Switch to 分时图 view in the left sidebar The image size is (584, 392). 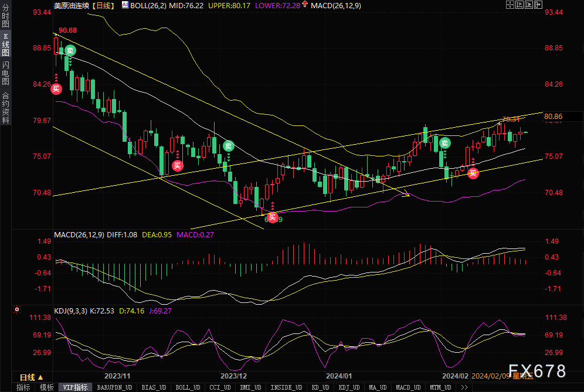click(x=6, y=16)
